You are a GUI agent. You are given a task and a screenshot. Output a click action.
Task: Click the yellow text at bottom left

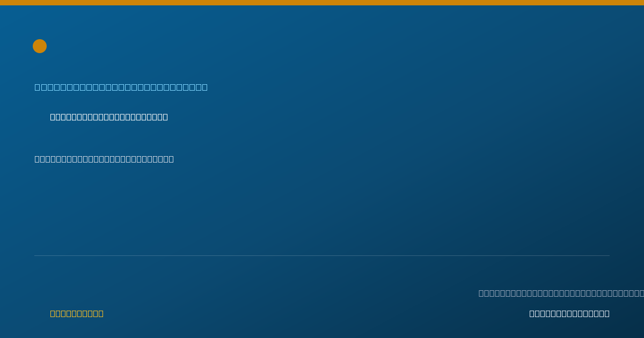77,313
